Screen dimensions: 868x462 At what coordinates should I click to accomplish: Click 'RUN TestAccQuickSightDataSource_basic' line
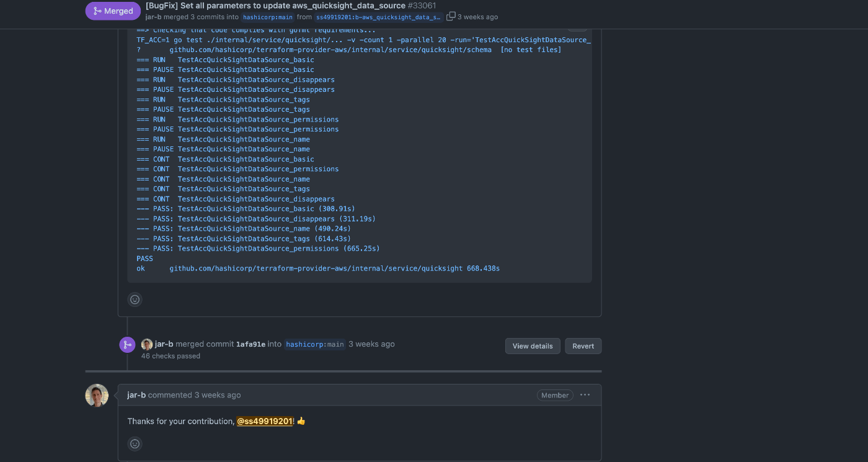click(x=225, y=60)
